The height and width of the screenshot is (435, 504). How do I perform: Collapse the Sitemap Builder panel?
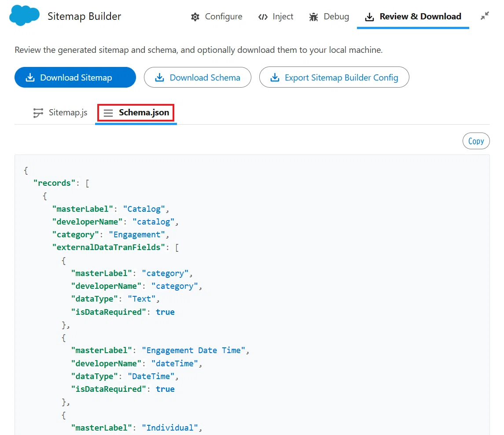[485, 16]
